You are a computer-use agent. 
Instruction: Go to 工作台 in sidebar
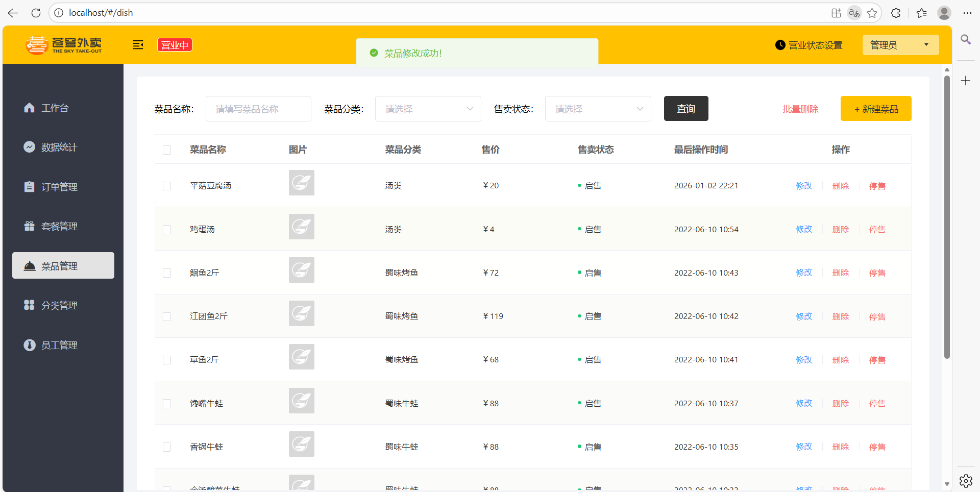pyautogui.click(x=63, y=108)
